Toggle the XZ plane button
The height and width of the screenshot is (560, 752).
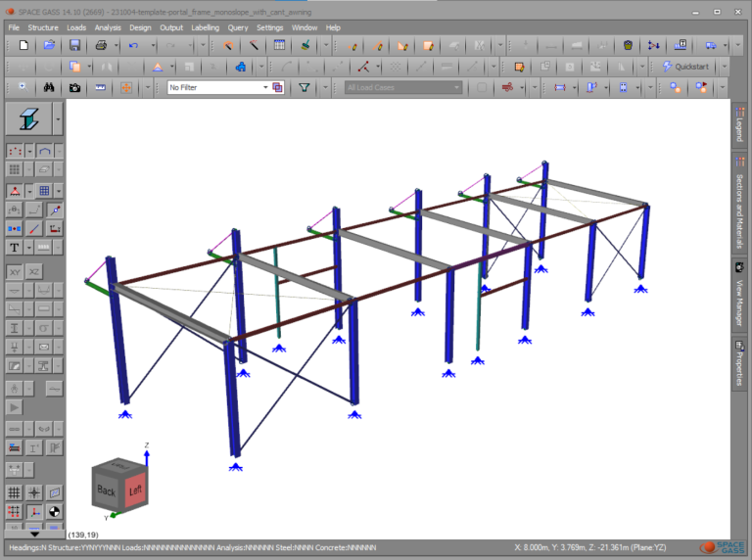point(34,271)
